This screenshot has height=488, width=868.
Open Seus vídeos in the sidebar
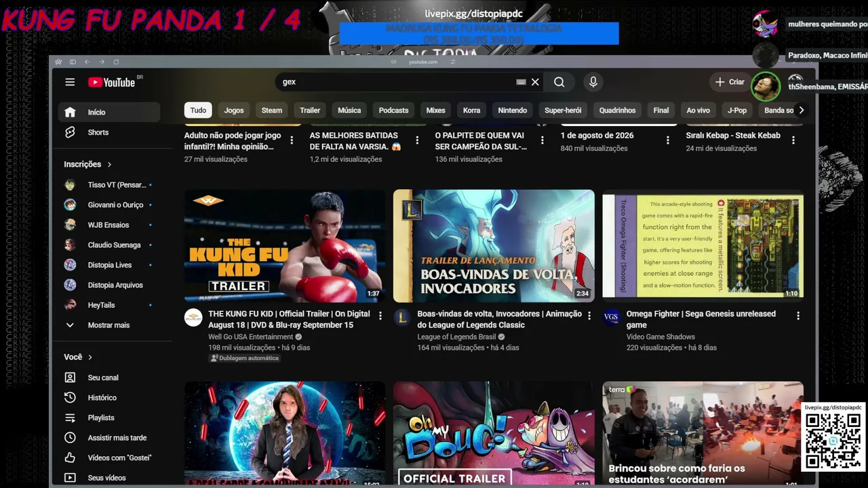(x=109, y=478)
